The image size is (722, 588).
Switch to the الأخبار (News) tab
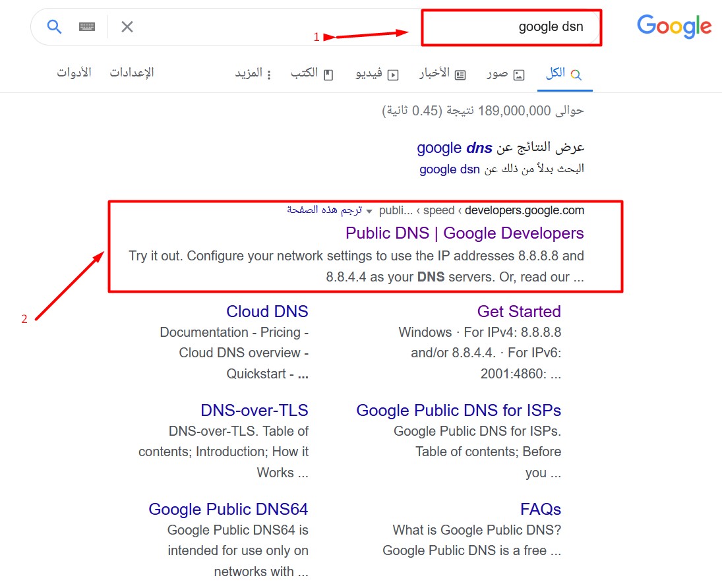(x=442, y=74)
